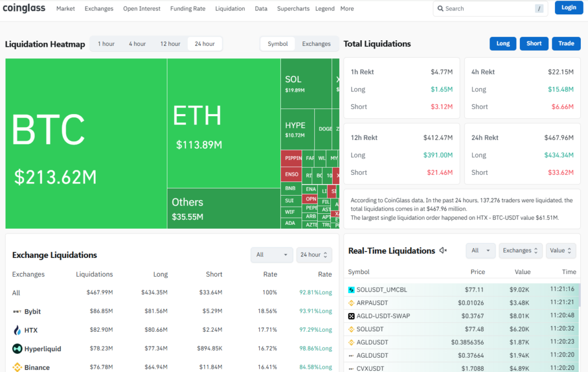This screenshot has height=372, width=588.
Task: Open the All dropdown in Exchange Liquidations
Action: pos(271,255)
